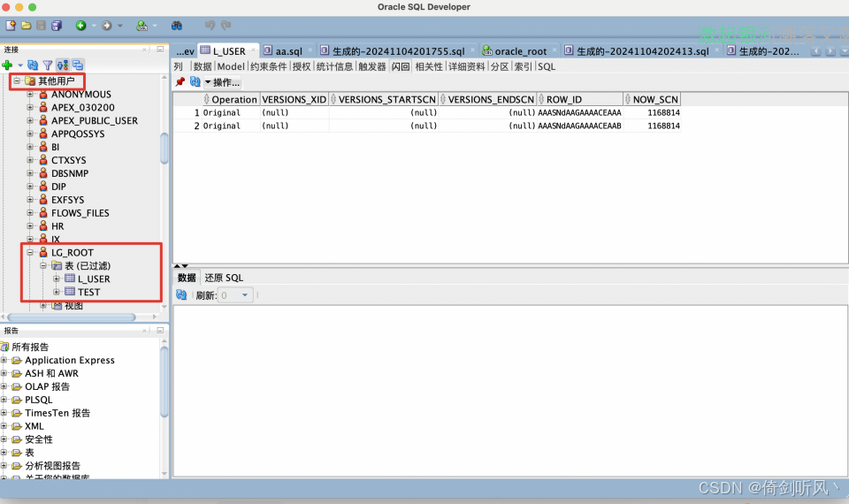
Task: Sort by the NOW_SCN column header
Action: coord(652,100)
